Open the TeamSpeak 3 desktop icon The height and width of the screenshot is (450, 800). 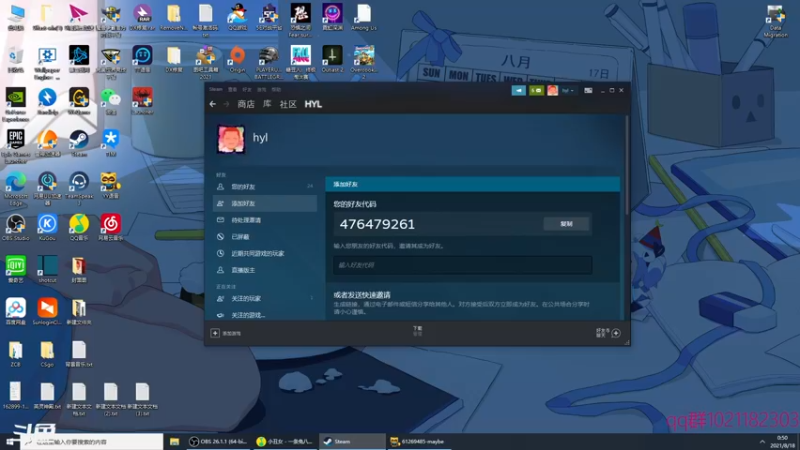tap(79, 188)
